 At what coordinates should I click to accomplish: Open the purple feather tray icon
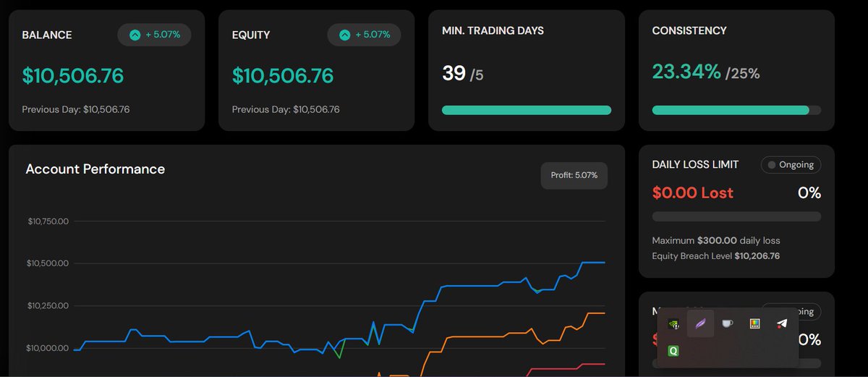(700, 324)
